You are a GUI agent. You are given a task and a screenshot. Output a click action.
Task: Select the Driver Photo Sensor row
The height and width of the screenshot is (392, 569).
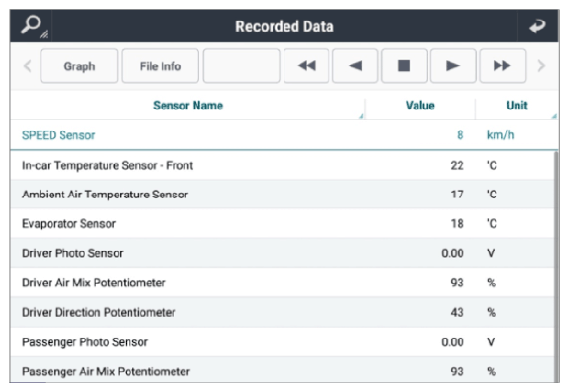(x=283, y=253)
